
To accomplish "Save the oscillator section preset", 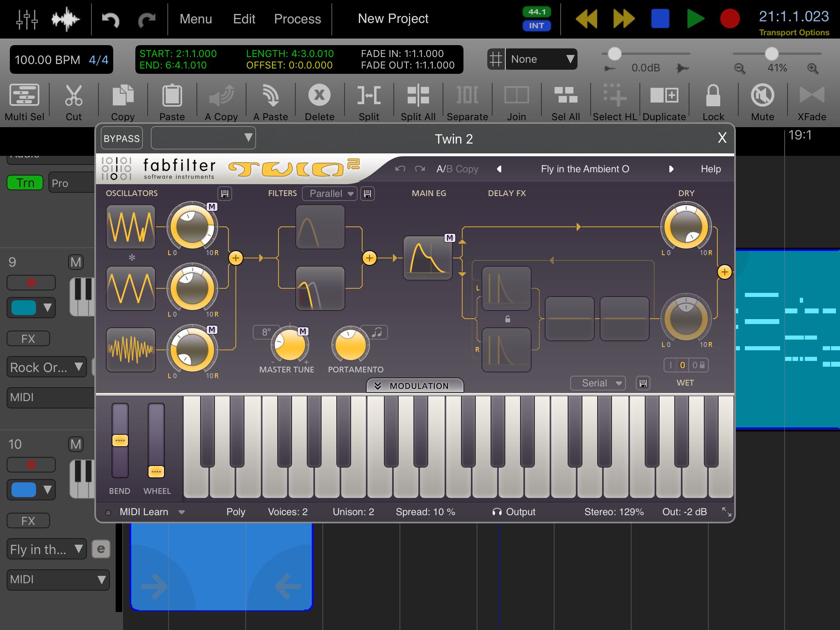I will (225, 194).
